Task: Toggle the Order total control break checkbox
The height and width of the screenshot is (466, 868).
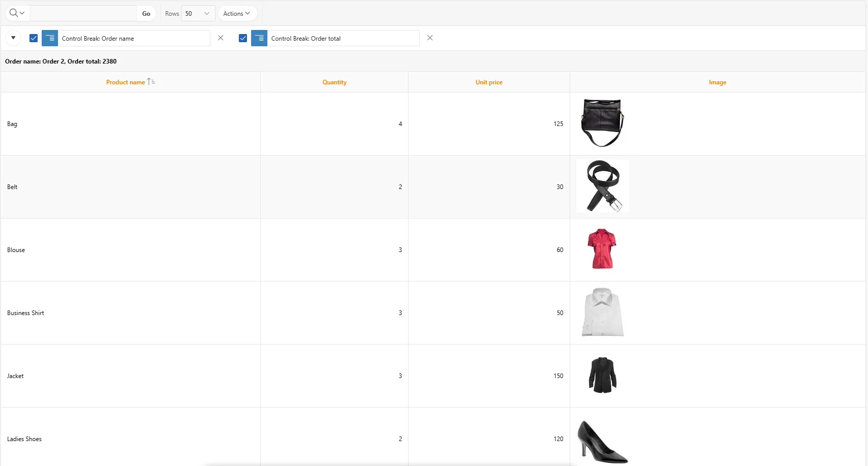Action: point(243,38)
